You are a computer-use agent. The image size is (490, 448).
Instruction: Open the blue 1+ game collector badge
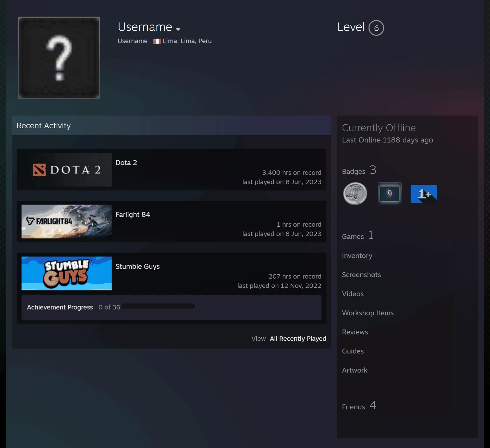click(424, 194)
